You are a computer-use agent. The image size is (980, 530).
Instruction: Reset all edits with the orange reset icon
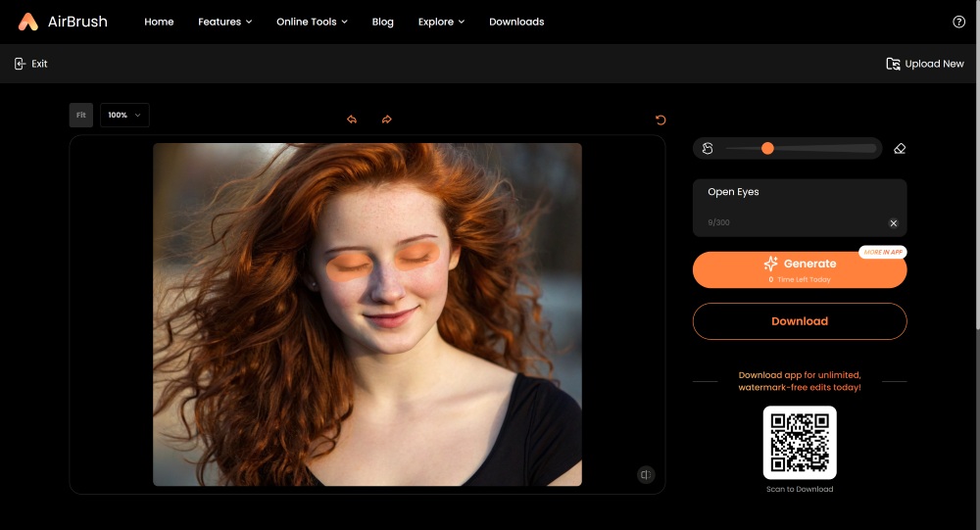tap(660, 120)
